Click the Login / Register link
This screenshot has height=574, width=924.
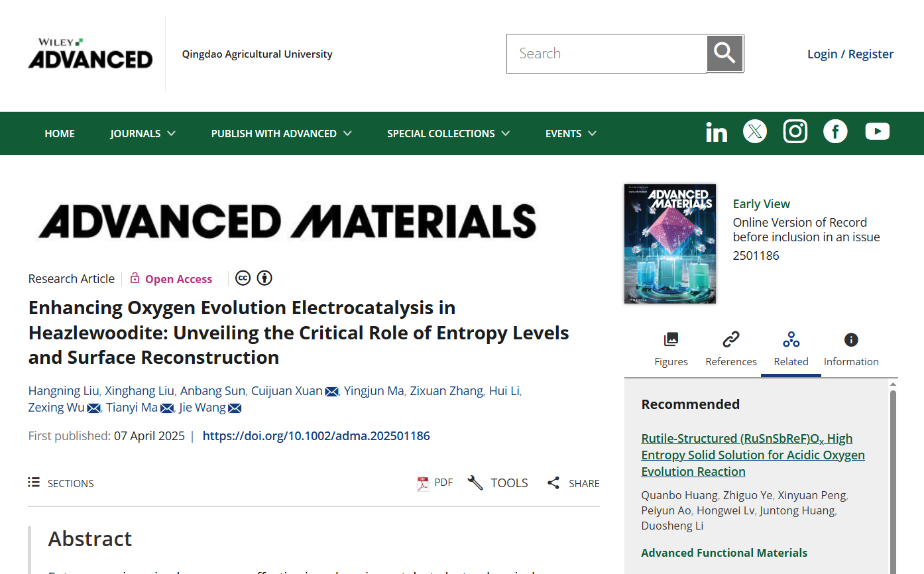coord(850,54)
